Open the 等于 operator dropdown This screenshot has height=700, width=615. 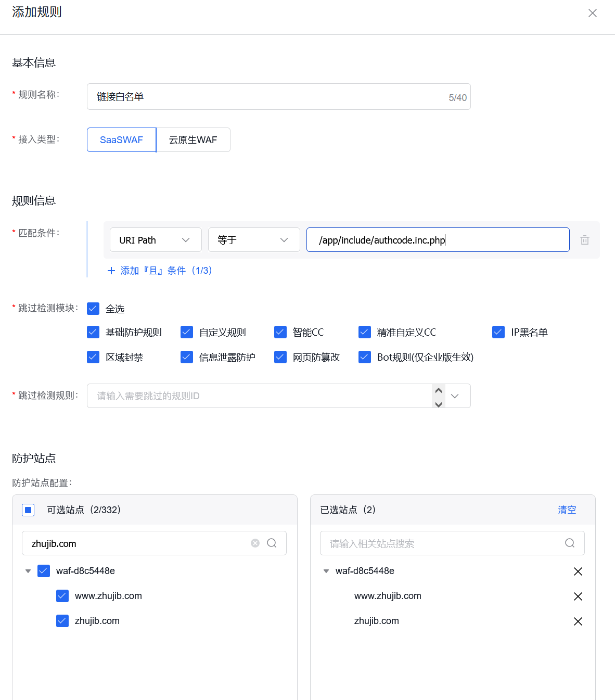coord(254,240)
